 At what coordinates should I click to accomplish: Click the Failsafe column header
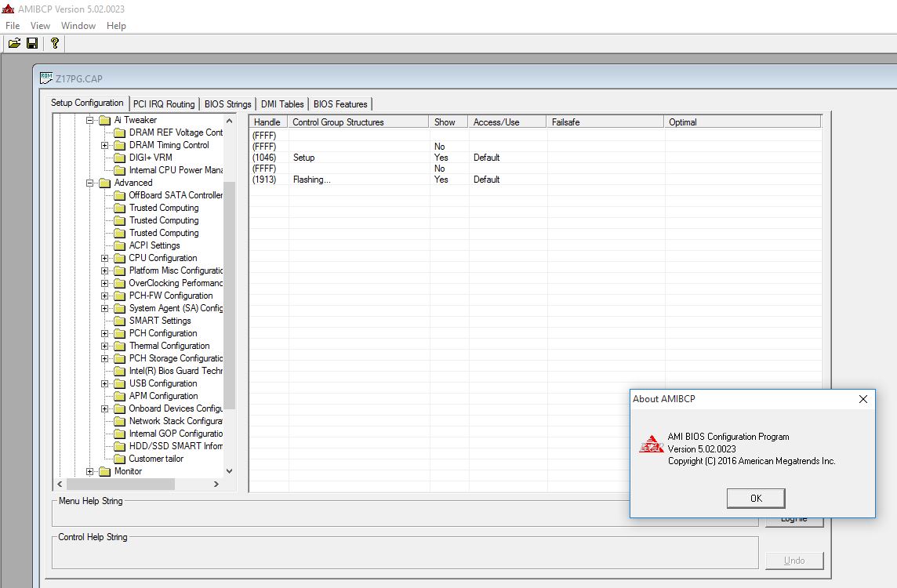coord(605,122)
